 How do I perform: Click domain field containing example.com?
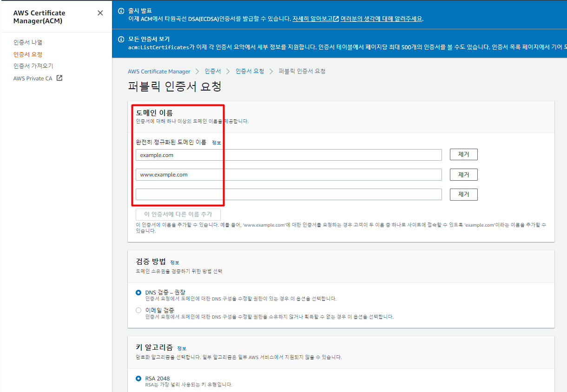(289, 155)
